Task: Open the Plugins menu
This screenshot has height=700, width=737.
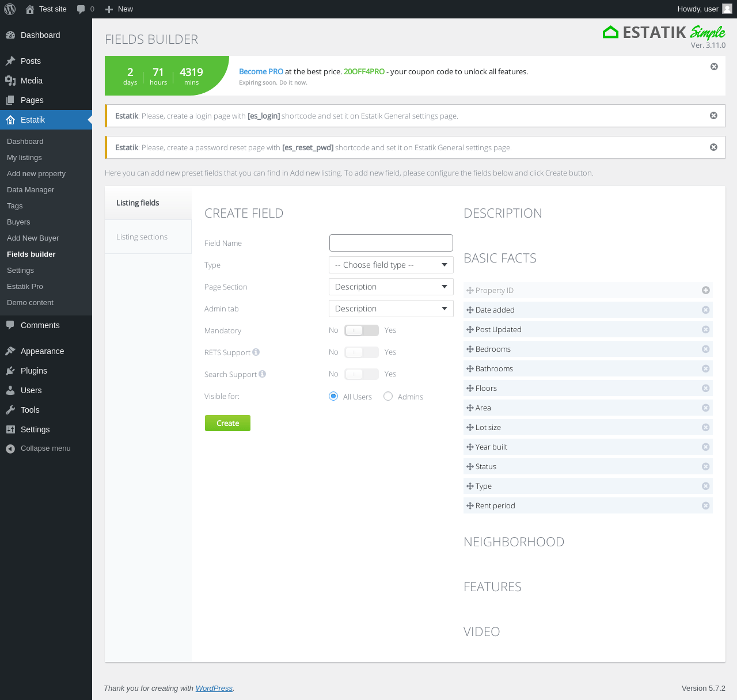Action: 46,371
